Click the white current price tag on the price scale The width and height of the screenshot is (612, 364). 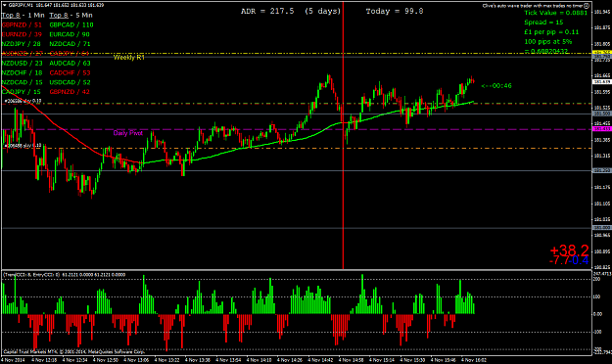[602, 82]
